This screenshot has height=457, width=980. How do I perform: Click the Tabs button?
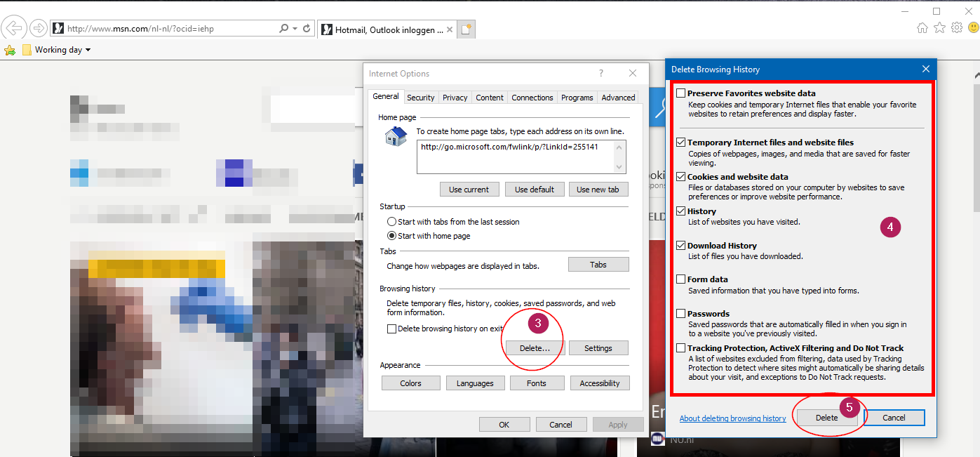pyautogui.click(x=598, y=265)
